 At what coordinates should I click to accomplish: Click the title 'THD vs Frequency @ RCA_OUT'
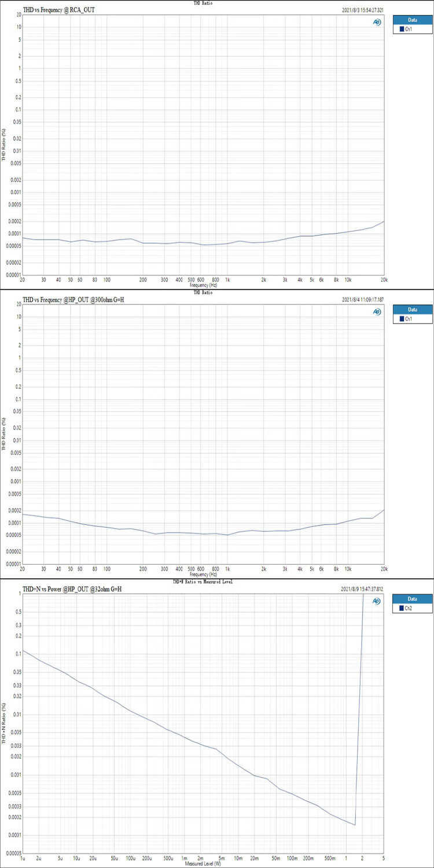pyautogui.click(x=58, y=10)
